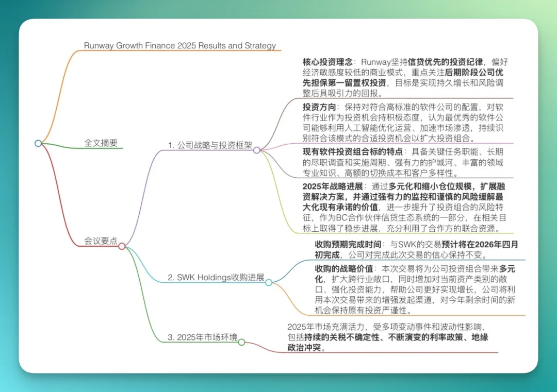Open the Runway Growth Finance 2025 title node

[179, 46]
